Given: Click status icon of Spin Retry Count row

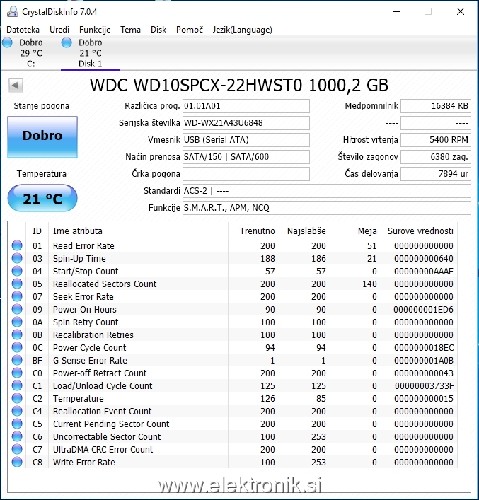Looking at the screenshot, I should coord(17,322).
